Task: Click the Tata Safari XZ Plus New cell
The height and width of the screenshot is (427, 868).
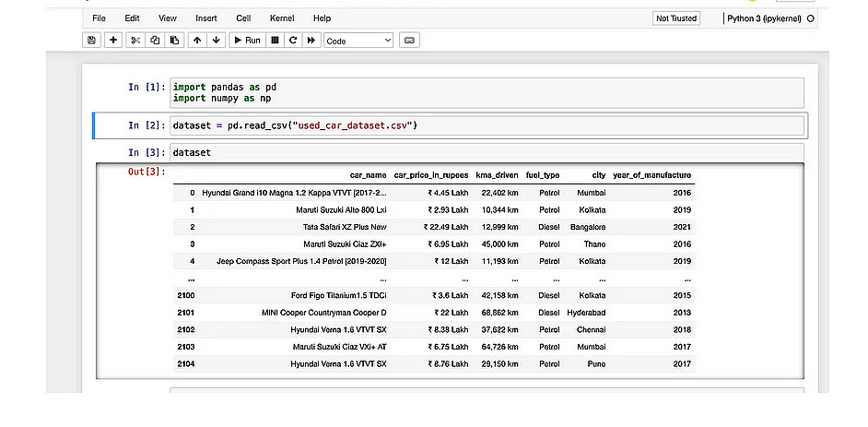Action: 345,227
